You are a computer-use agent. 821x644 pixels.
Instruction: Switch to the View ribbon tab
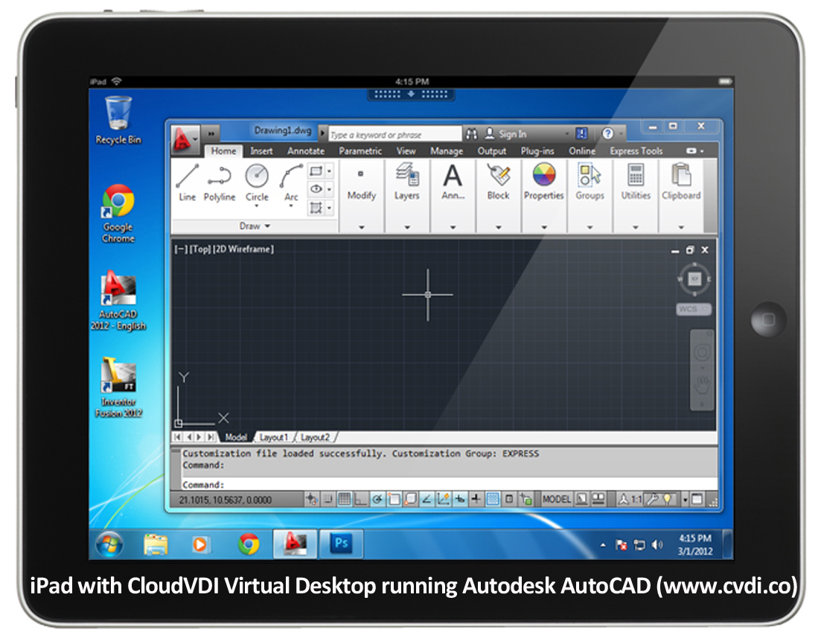point(406,151)
